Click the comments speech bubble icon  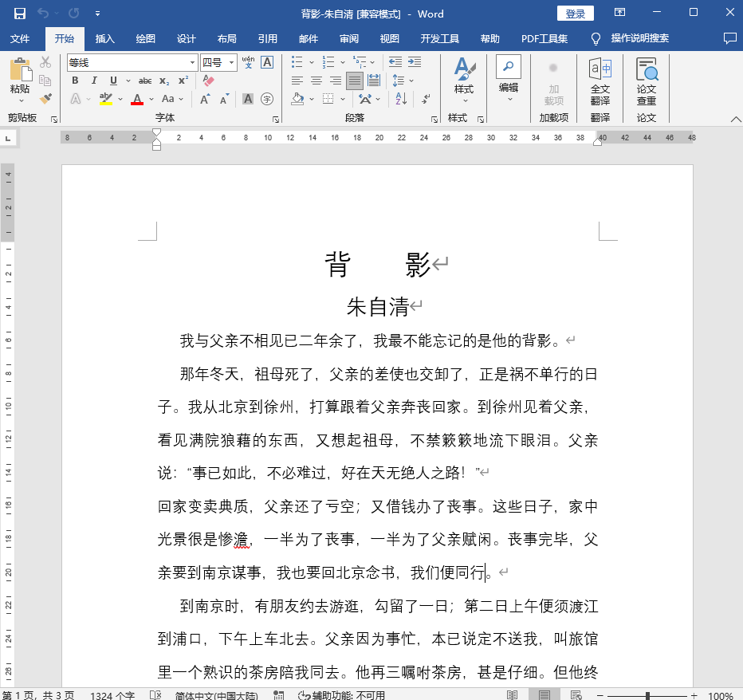pyautogui.click(x=729, y=38)
